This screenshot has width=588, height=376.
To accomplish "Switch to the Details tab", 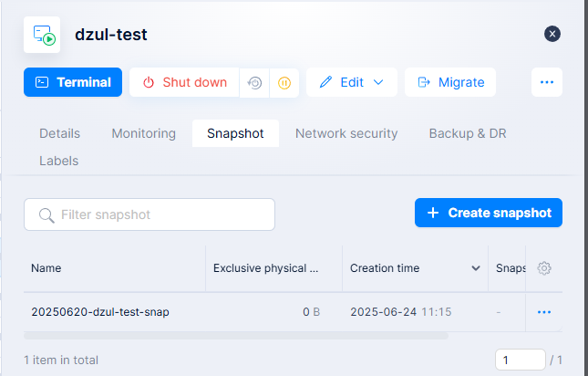I will point(59,133).
